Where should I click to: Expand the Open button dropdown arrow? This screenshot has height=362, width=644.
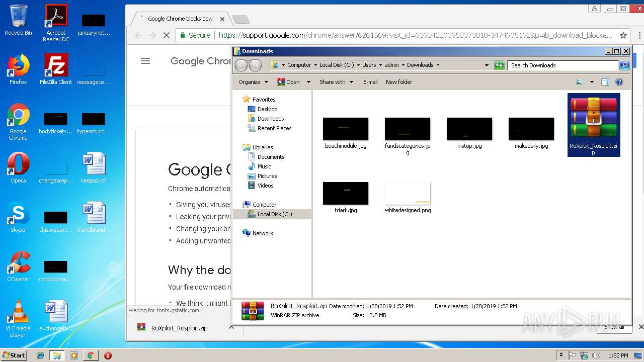308,82
